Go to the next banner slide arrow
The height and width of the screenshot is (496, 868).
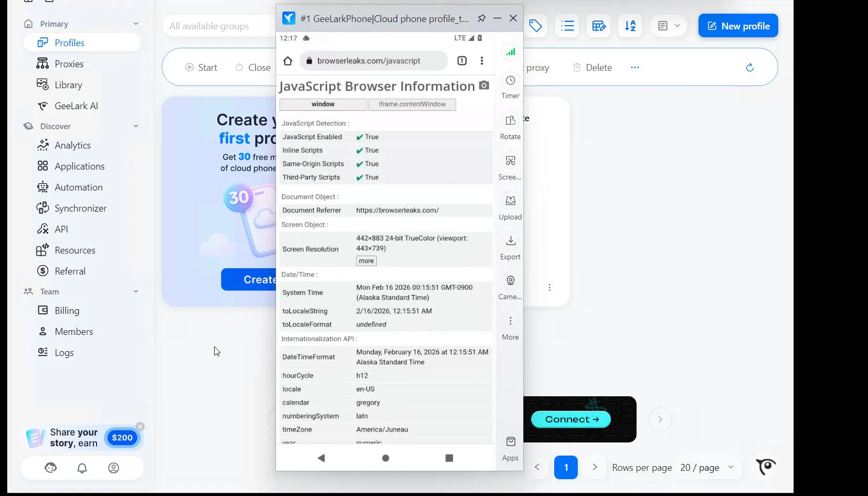click(x=660, y=419)
